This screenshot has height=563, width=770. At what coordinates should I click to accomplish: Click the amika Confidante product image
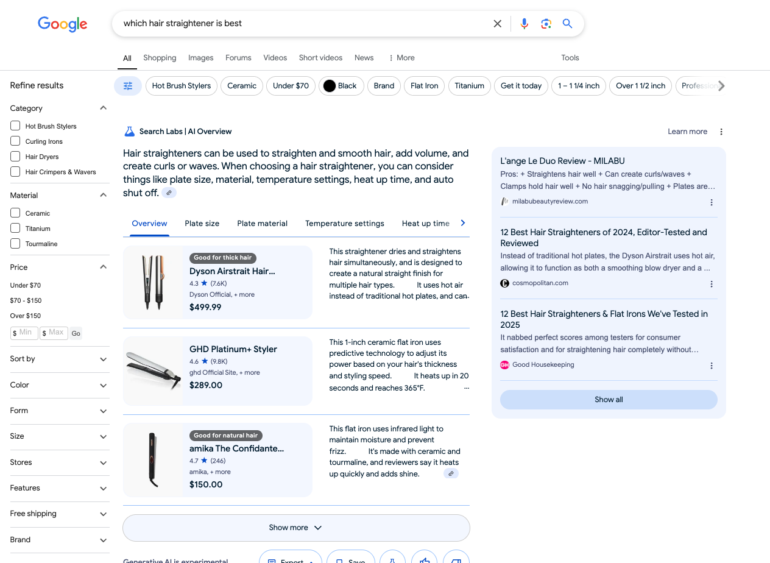153,460
